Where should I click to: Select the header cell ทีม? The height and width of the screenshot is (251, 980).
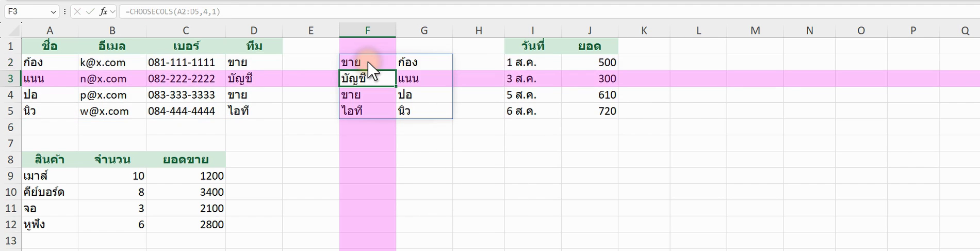254,46
